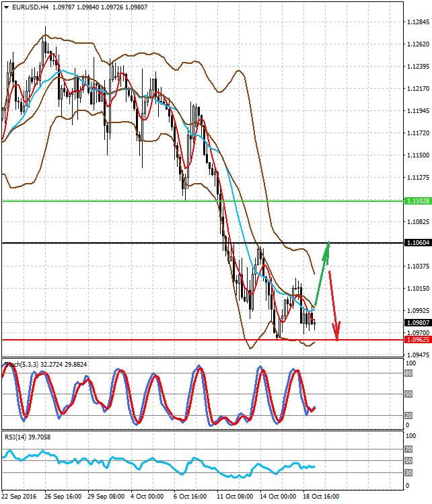
Task: Click the 1.11945 price axis value
Action: click(418, 110)
